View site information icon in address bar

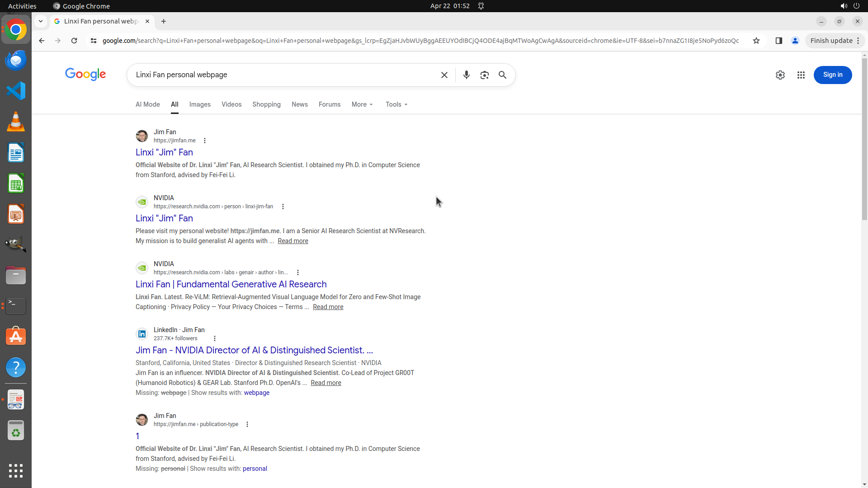pyautogui.click(x=94, y=41)
